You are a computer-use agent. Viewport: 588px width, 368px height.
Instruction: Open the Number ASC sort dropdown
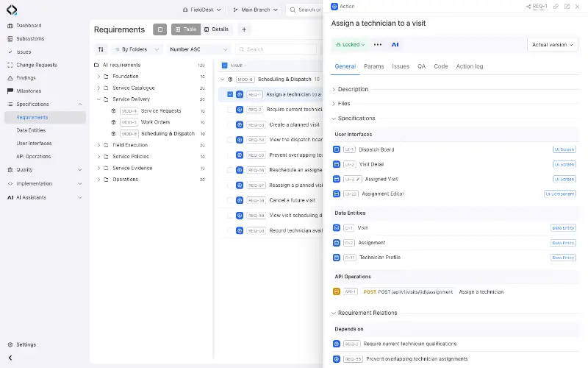(x=198, y=49)
